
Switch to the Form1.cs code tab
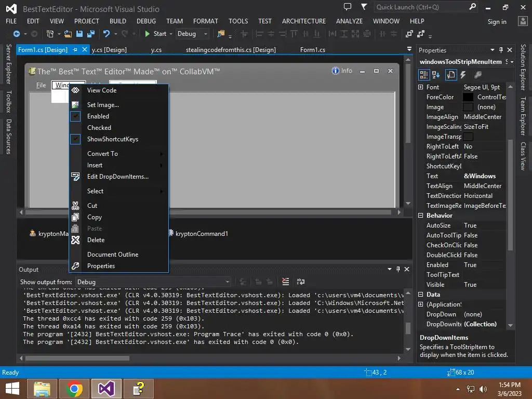[x=312, y=50]
